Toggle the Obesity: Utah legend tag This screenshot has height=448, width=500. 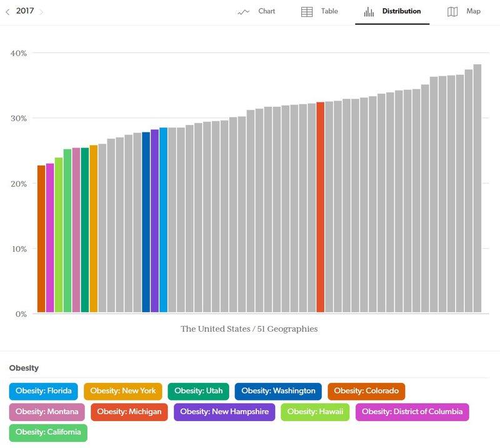click(198, 391)
